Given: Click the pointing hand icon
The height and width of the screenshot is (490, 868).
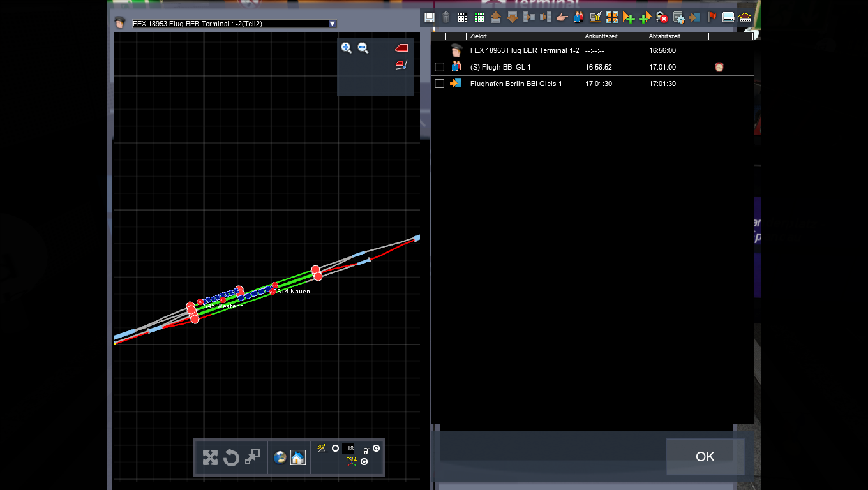Looking at the screenshot, I should (562, 18).
